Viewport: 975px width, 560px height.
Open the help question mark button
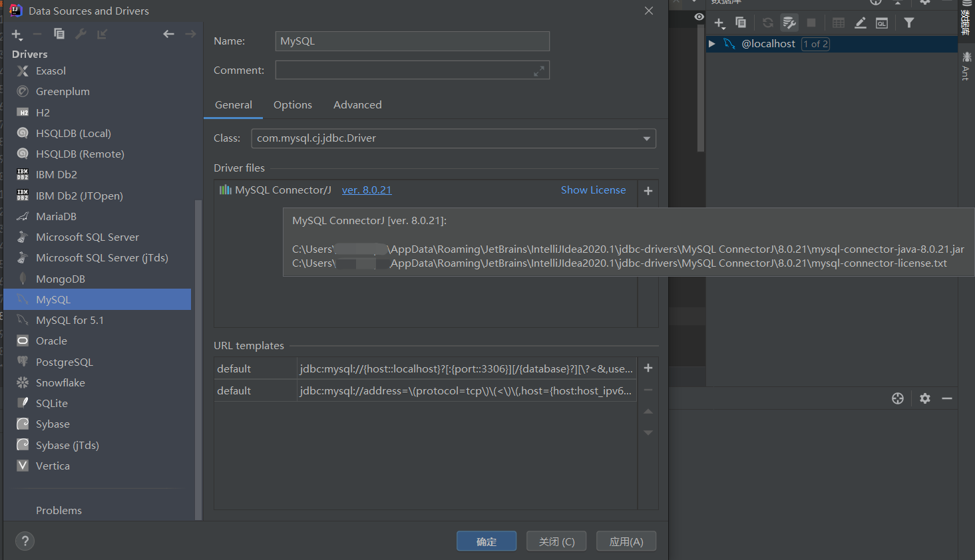[25, 541]
